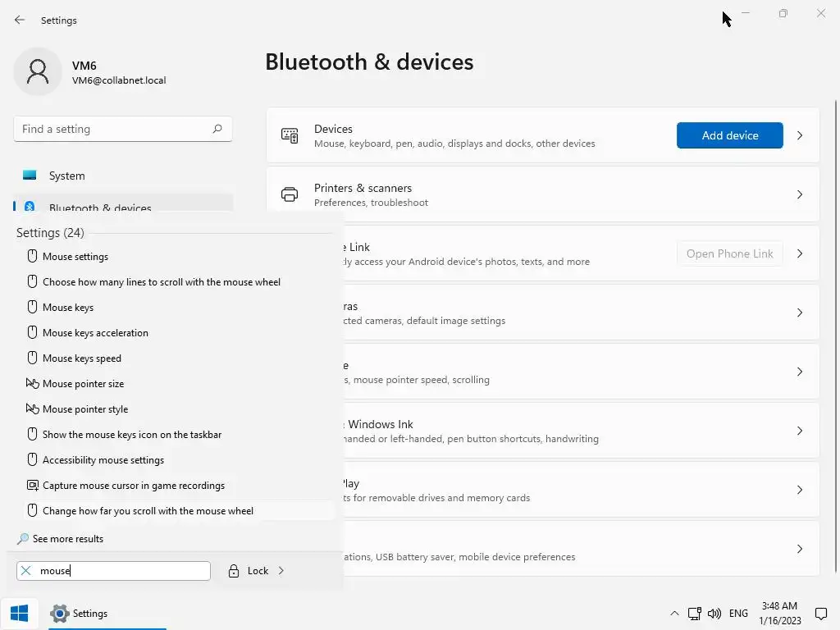The image size is (840, 630).
Task: Click the Find a setting search box
Action: click(115, 129)
